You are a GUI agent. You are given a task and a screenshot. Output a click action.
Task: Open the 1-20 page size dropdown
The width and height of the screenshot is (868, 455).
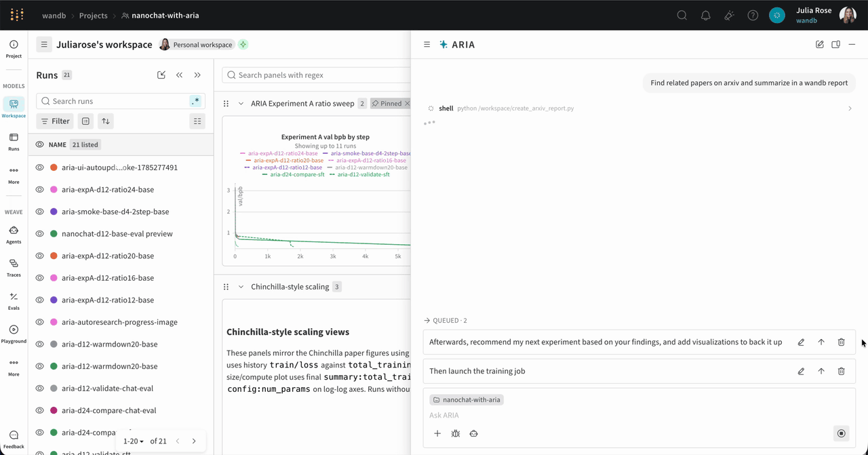coord(132,441)
